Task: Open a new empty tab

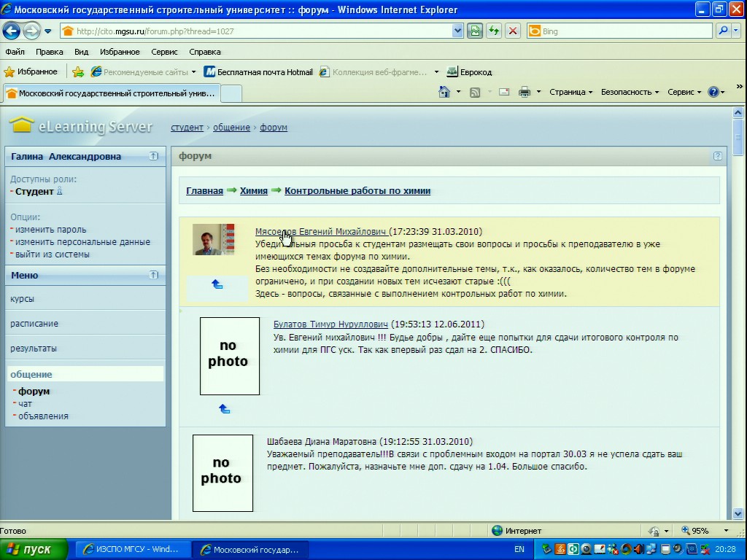Action: [x=231, y=93]
